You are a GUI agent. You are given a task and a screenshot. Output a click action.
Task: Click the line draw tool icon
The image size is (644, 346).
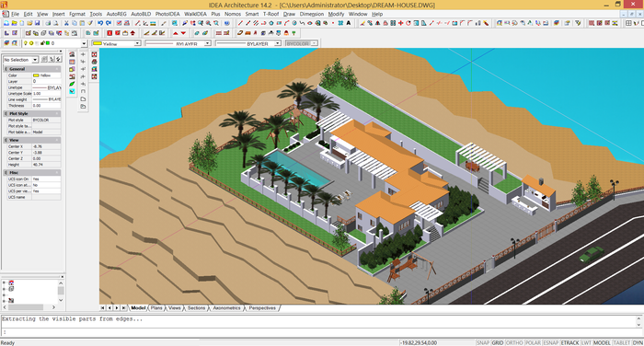(240, 23)
